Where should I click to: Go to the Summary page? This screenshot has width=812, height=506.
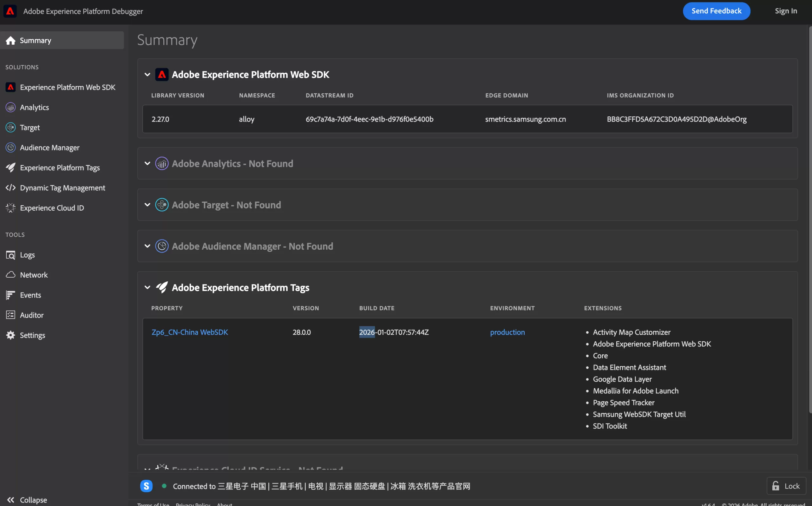(x=36, y=40)
